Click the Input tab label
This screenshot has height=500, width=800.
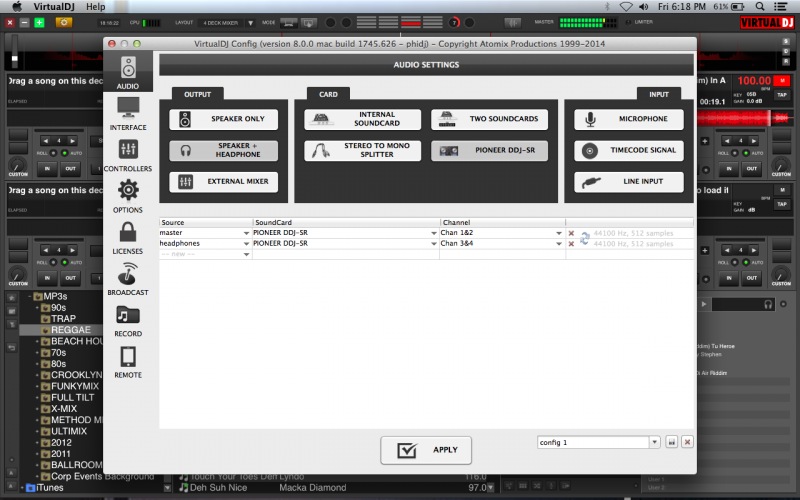tap(659, 94)
